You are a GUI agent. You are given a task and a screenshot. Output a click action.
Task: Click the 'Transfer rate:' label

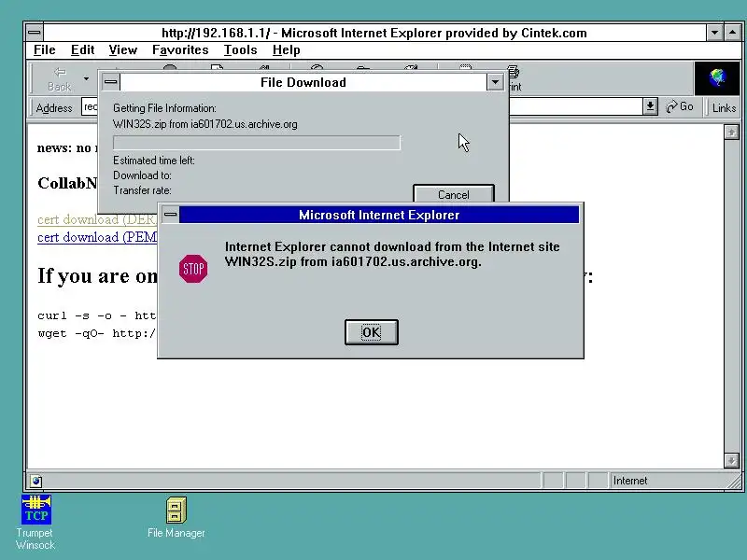click(142, 190)
